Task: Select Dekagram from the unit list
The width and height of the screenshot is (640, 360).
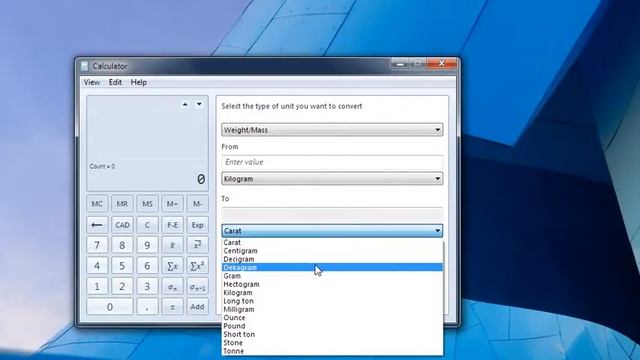Action: click(332, 267)
